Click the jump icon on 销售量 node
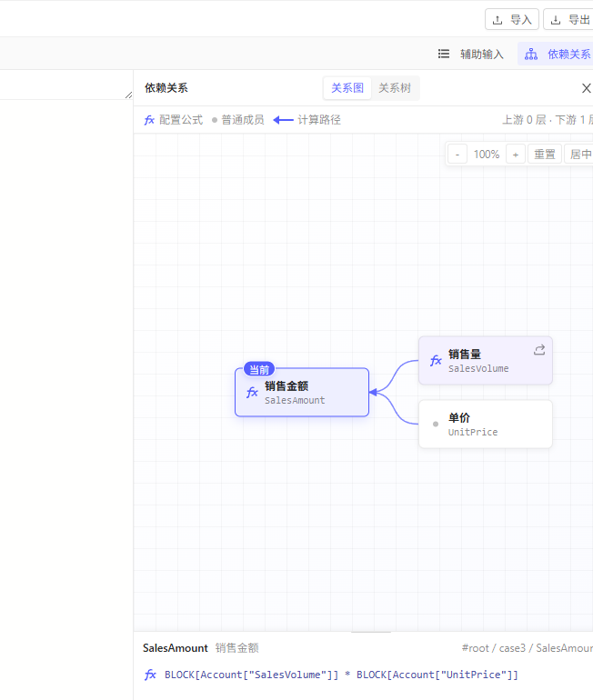593x700 pixels. [539, 350]
